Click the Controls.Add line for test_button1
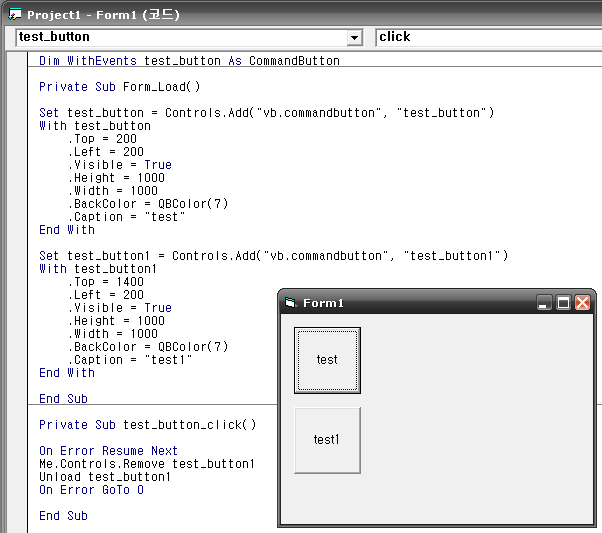The width and height of the screenshot is (602, 533). tap(273, 256)
